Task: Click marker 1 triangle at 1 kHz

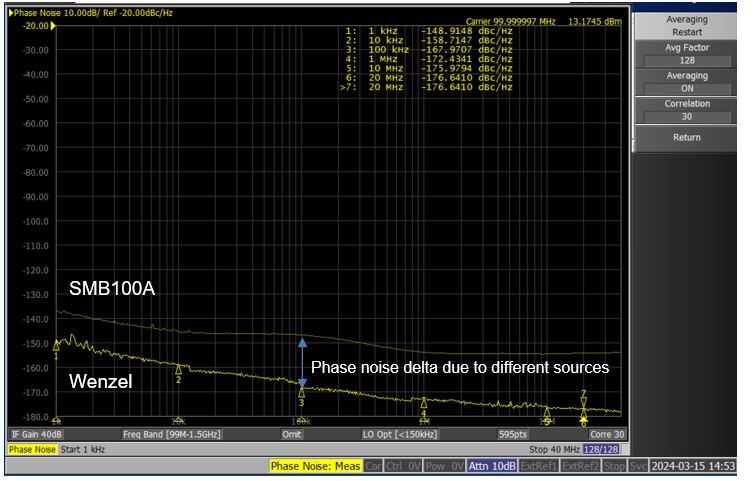Action: pos(56,345)
